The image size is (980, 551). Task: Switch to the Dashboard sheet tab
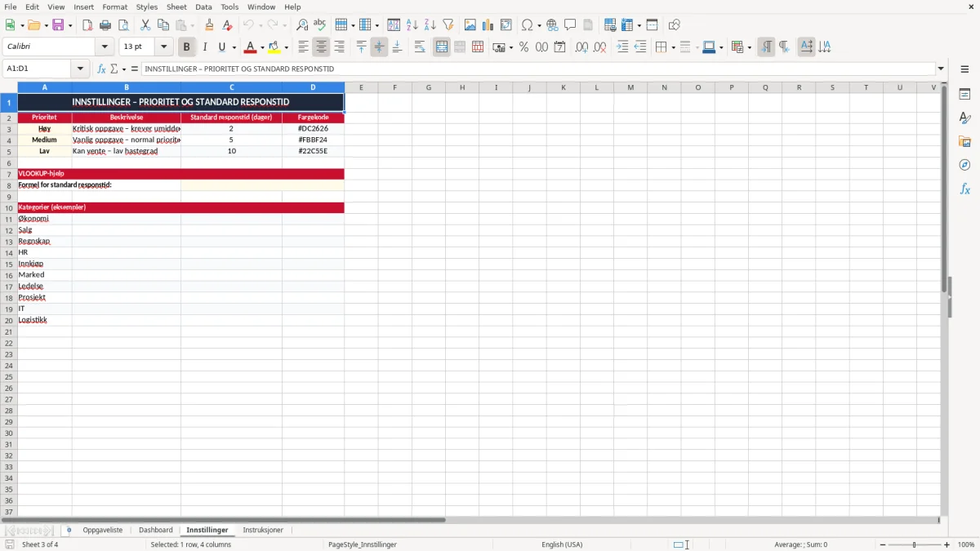pyautogui.click(x=155, y=530)
